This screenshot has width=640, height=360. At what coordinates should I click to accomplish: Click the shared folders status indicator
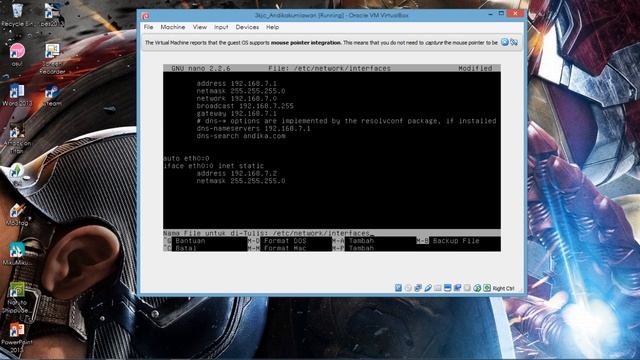pyautogui.click(x=438, y=288)
